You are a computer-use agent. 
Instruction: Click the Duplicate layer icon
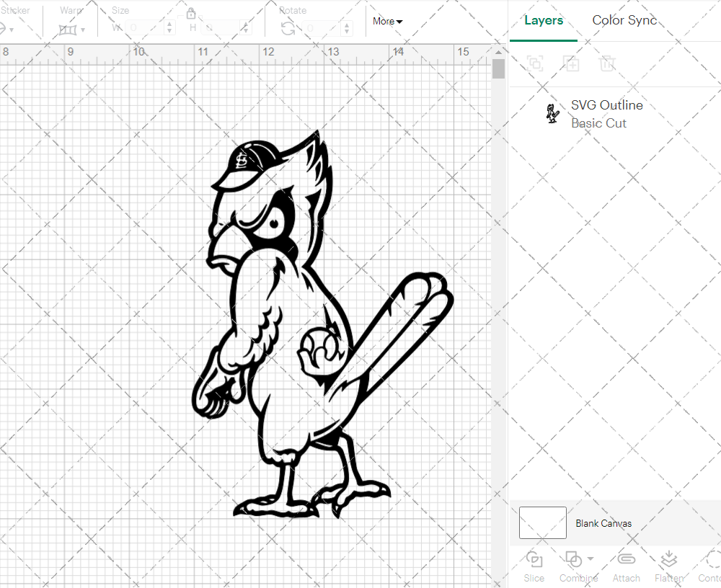[x=572, y=63]
